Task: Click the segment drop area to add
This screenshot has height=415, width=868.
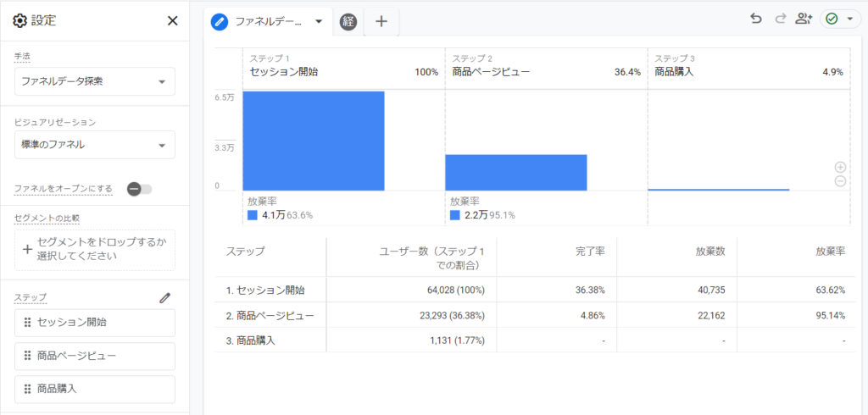Action: tap(95, 250)
